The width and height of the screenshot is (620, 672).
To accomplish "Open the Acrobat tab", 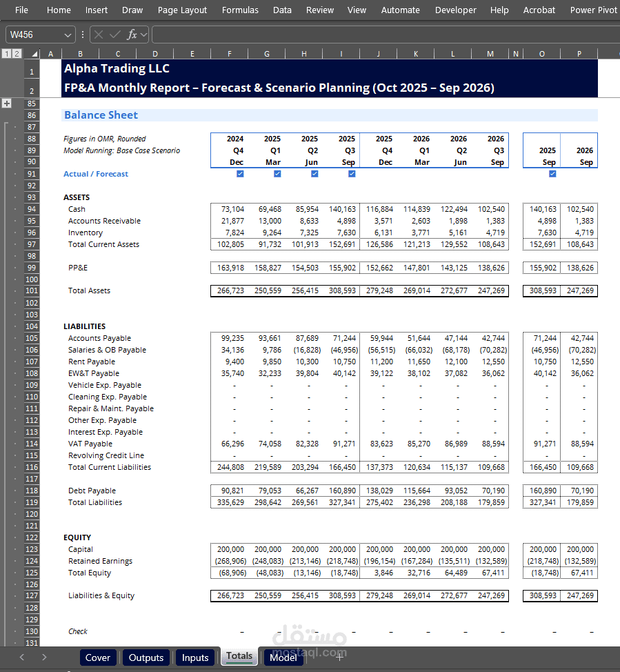I will (539, 10).
